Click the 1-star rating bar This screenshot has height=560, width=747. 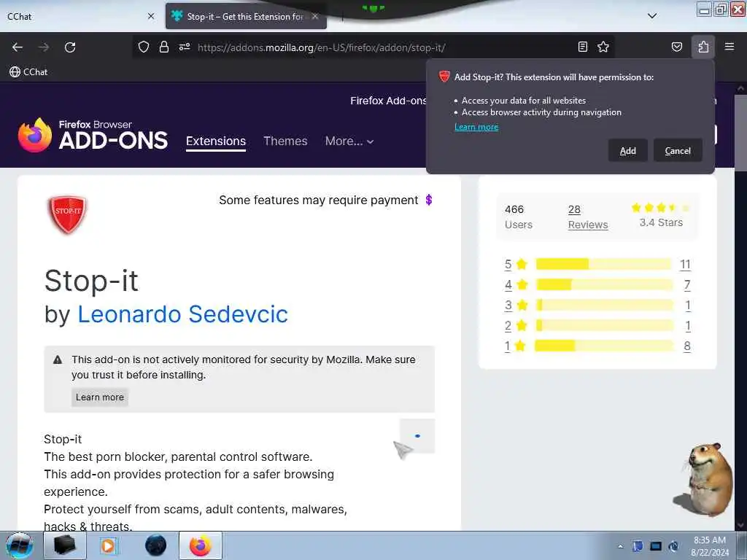pyautogui.click(x=603, y=346)
